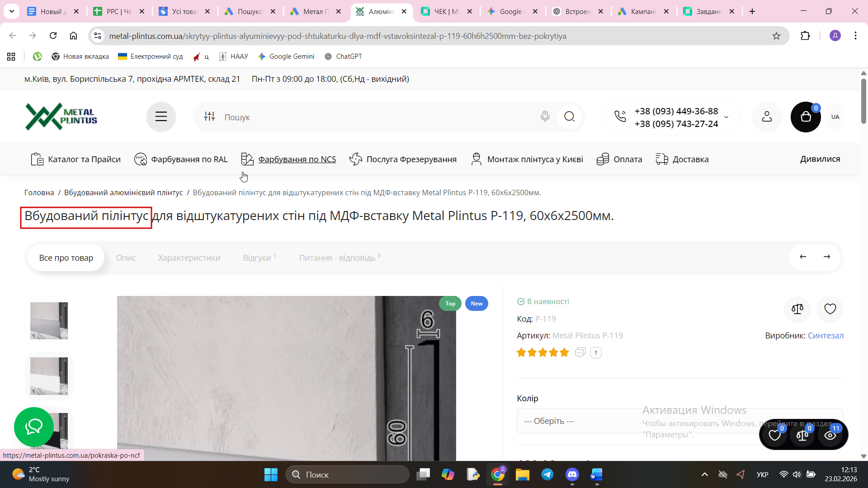The height and width of the screenshot is (488, 868).
Task: Click the five-star rating row
Action: (542, 352)
